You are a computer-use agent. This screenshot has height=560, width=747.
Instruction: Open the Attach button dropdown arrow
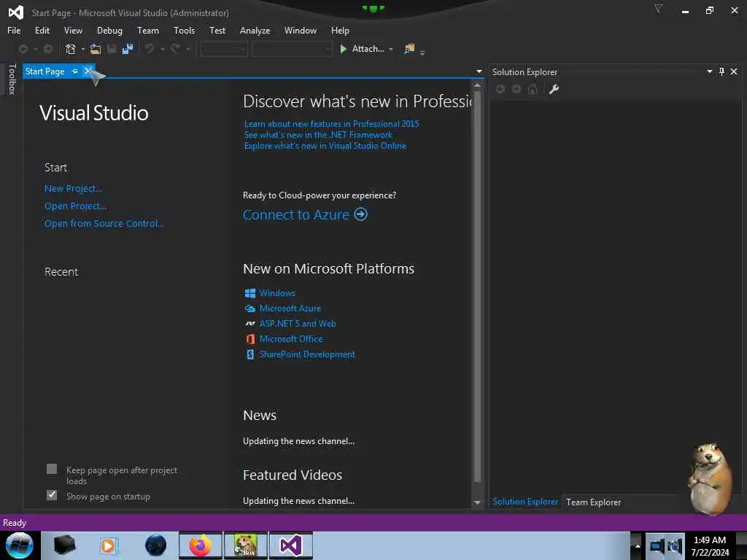pyautogui.click(x=391, y=49)
